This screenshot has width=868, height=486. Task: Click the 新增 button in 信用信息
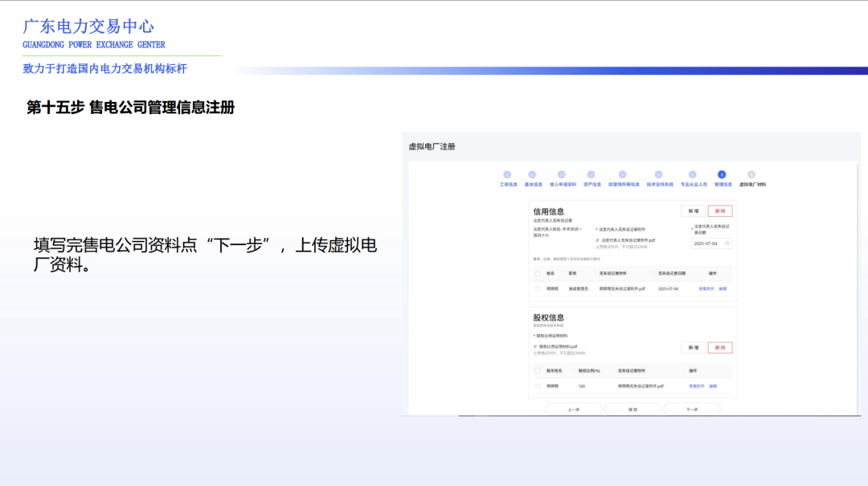[693, 210]
